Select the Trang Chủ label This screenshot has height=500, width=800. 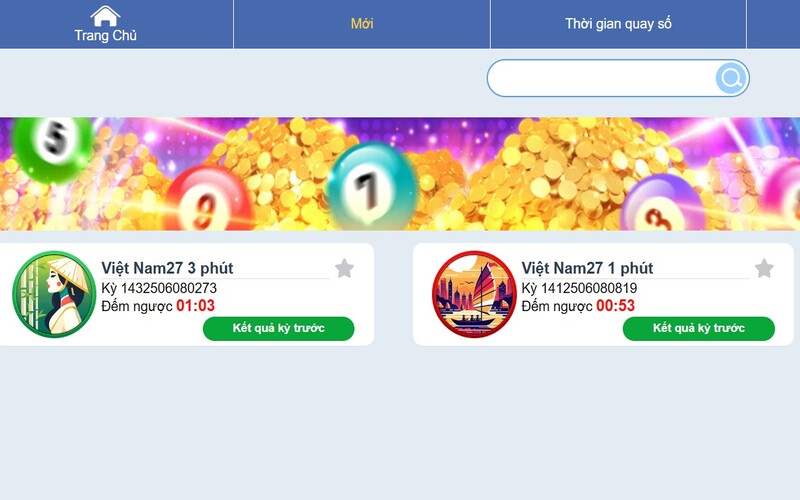click(x=106, y=35)
